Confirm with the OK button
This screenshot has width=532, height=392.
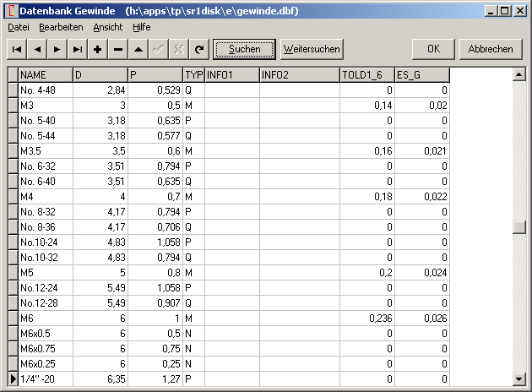(433, 49)
